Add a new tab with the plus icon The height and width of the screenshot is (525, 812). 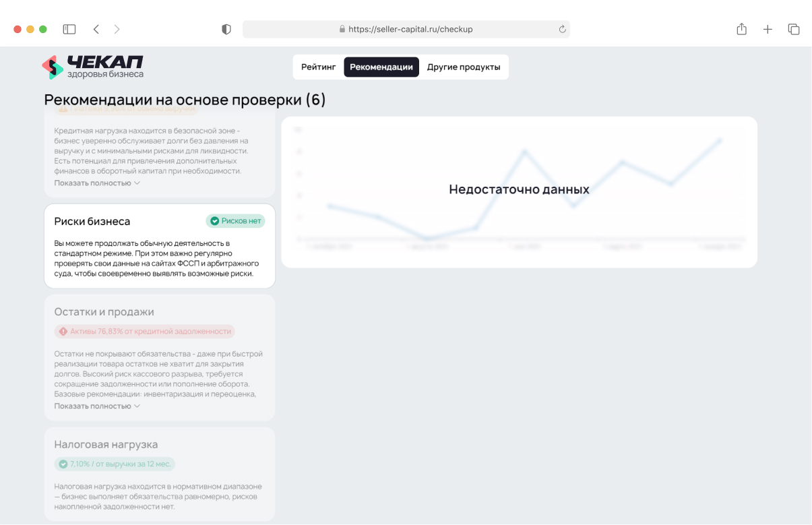(768, 29)
